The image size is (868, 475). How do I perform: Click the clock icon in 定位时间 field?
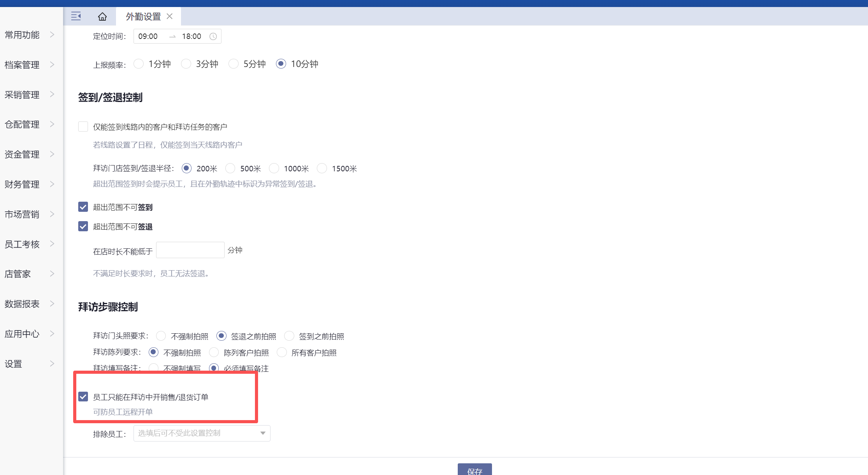213,36
